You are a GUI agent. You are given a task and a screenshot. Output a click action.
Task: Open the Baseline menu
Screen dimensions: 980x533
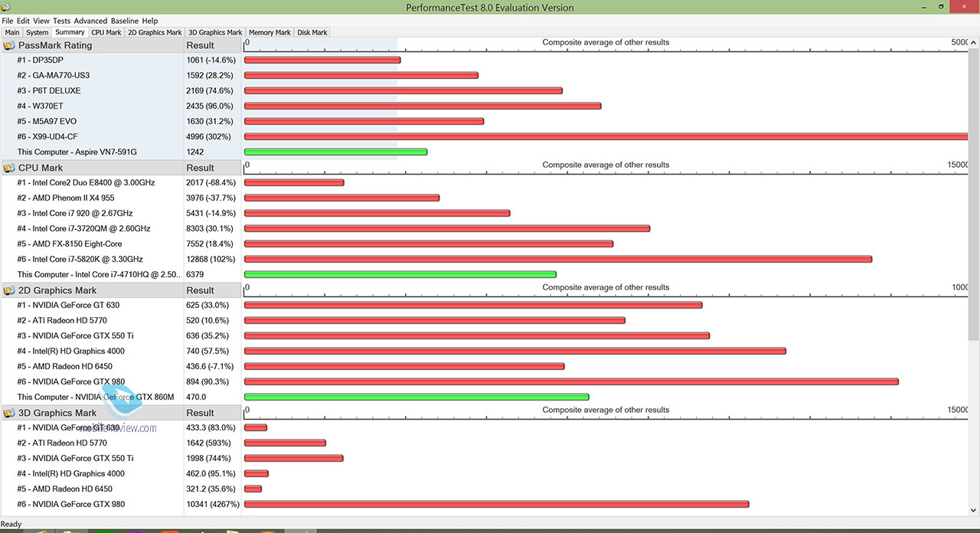click(125, 21)
